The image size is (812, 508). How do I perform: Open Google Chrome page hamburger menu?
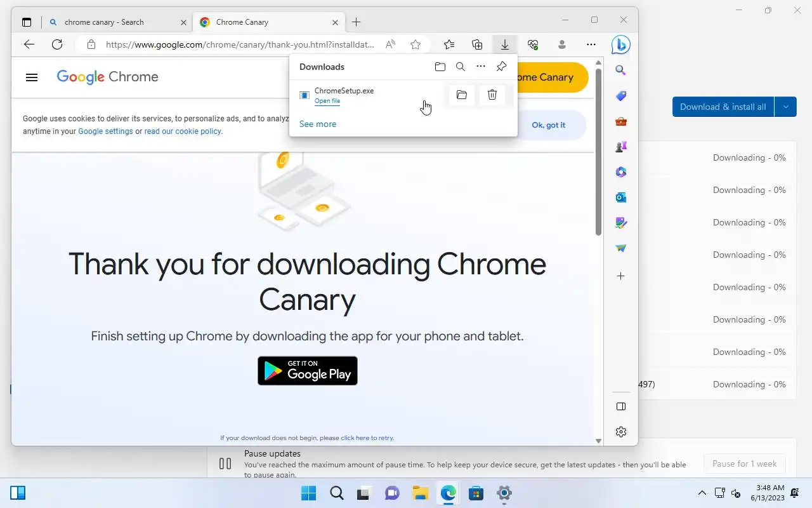click(x=32, y=77)
